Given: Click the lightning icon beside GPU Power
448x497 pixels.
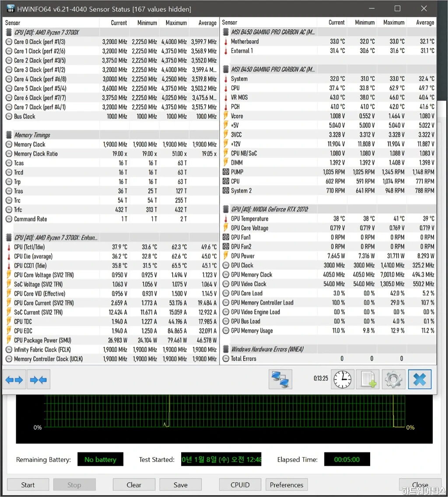Looking at the screenshot, I should tap(226, 256).
